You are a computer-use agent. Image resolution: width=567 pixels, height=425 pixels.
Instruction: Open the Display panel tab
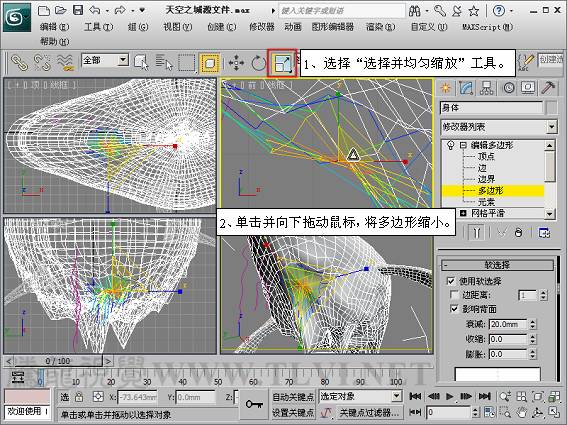tap(528, 88)
